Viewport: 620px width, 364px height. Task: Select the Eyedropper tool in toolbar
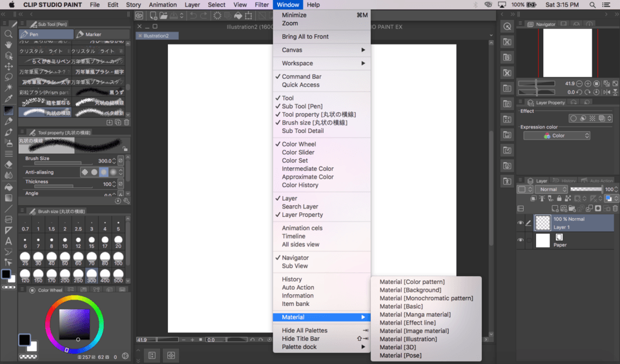(8, 99)
